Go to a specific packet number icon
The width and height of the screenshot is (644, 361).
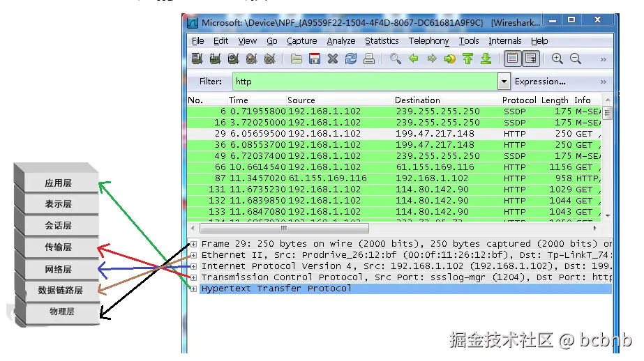pyautogui.click(x=450, y=59)
